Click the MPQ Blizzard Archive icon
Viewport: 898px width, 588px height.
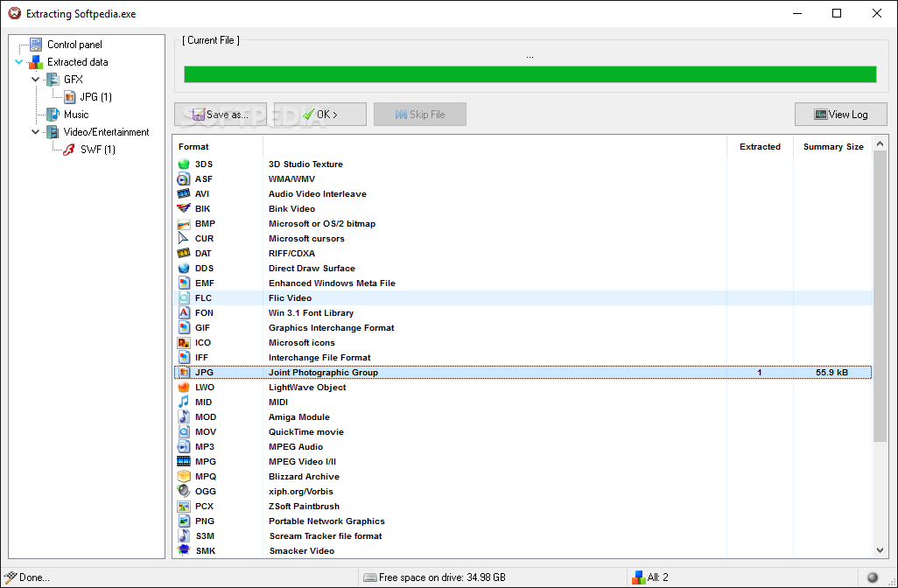pos(183,476)
